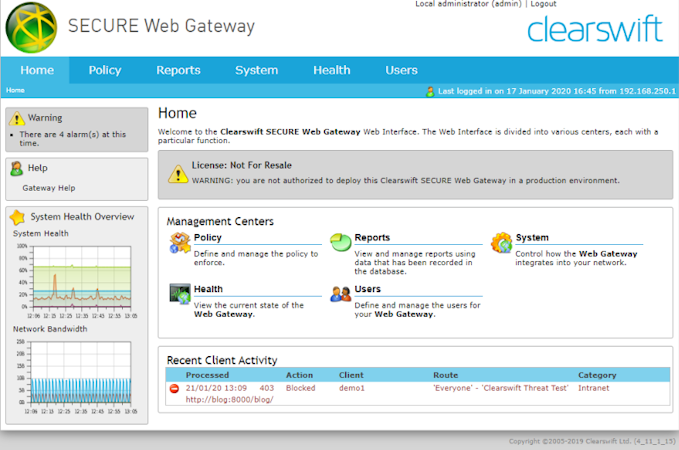Screen dimensions: 679x450
Task: Click the Processed column header
Action: 207,375
